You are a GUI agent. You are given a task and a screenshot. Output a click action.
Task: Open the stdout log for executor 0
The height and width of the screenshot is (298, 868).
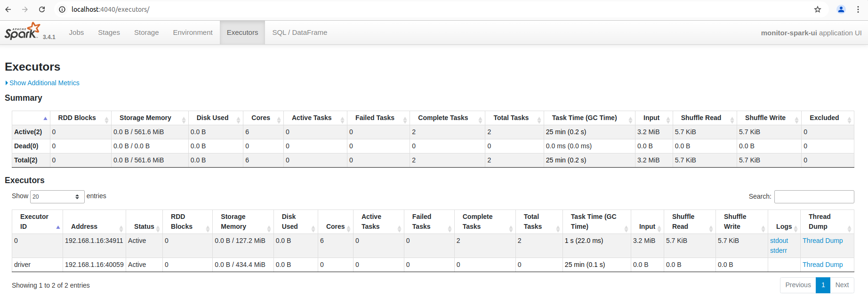[x=779, y=241]
